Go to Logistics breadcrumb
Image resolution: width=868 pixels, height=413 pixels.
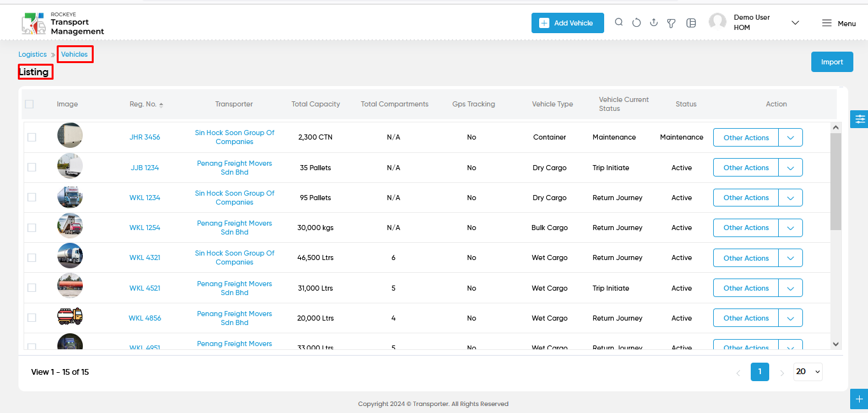(33, 55)
